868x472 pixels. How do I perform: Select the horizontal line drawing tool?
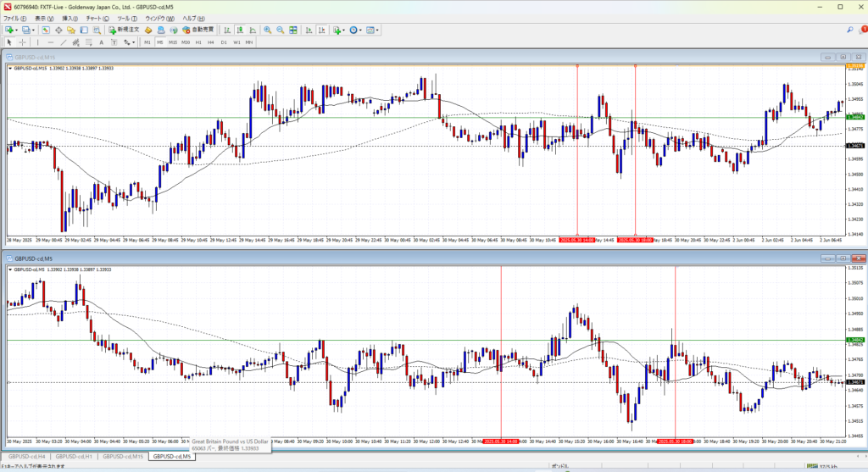tap(52, 42)
